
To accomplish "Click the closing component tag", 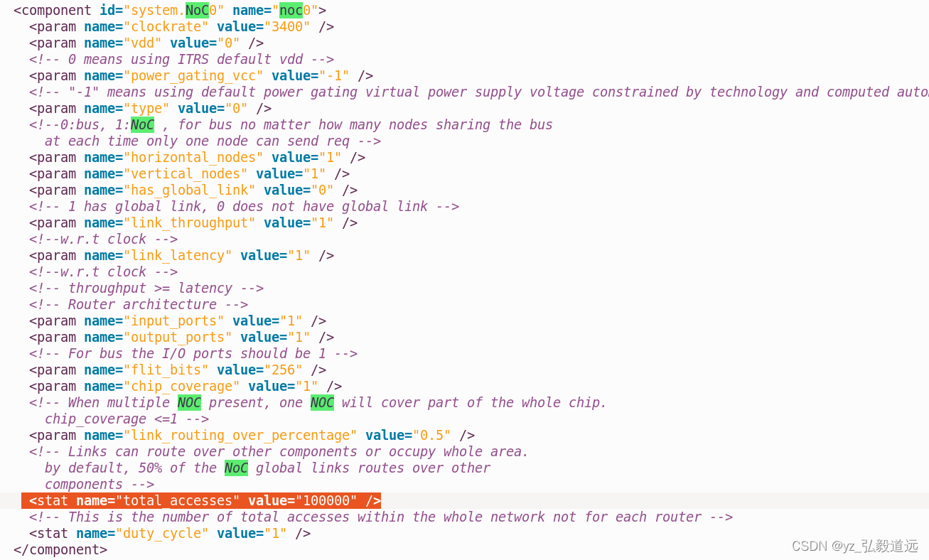I will pos(60,549).
